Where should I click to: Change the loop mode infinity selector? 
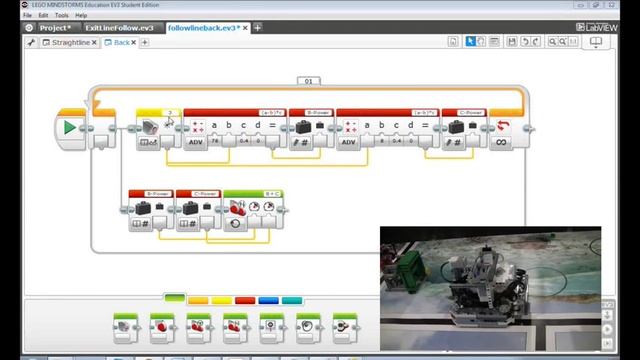pyautogui.click(x=501, y=142)
